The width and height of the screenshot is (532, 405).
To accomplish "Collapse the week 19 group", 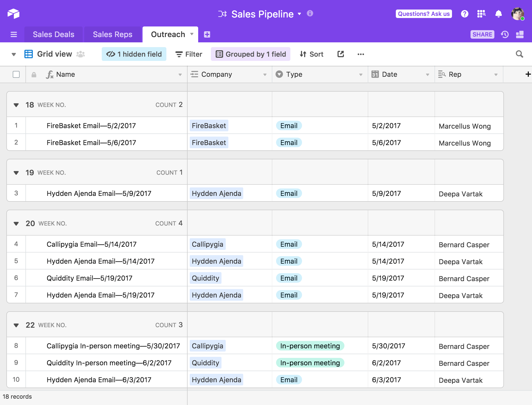I will coord(16,173).
